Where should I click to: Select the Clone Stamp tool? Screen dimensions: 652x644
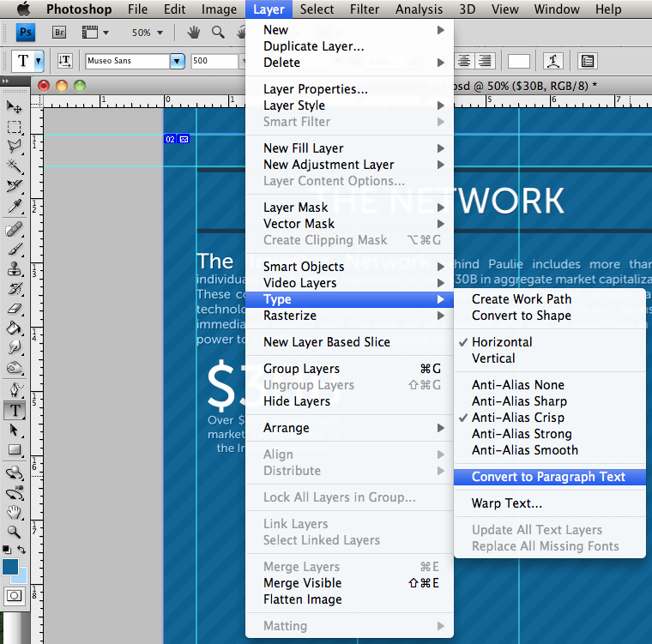click(x=14, y=269)
